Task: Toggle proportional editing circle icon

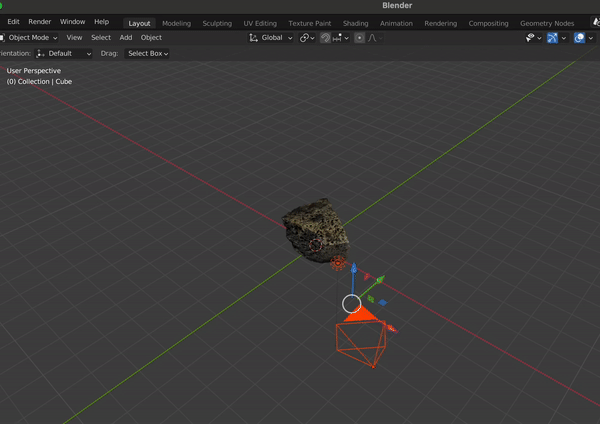Action: coord(359,38)
